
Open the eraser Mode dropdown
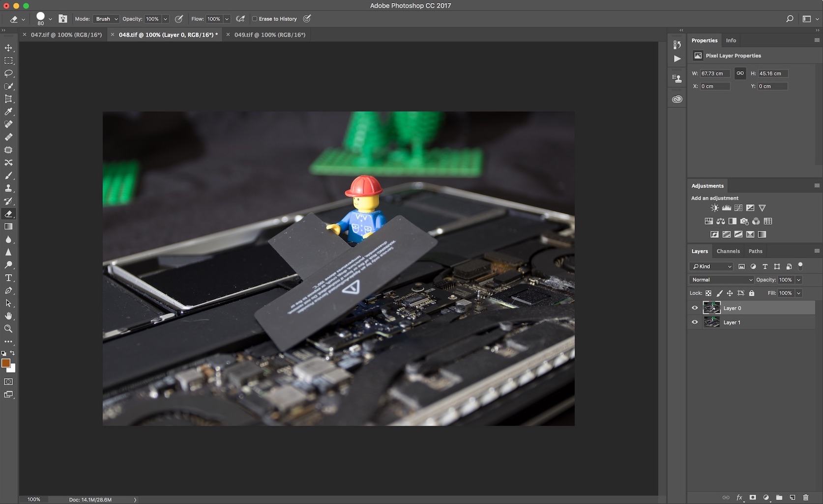(x=106, y=19)
